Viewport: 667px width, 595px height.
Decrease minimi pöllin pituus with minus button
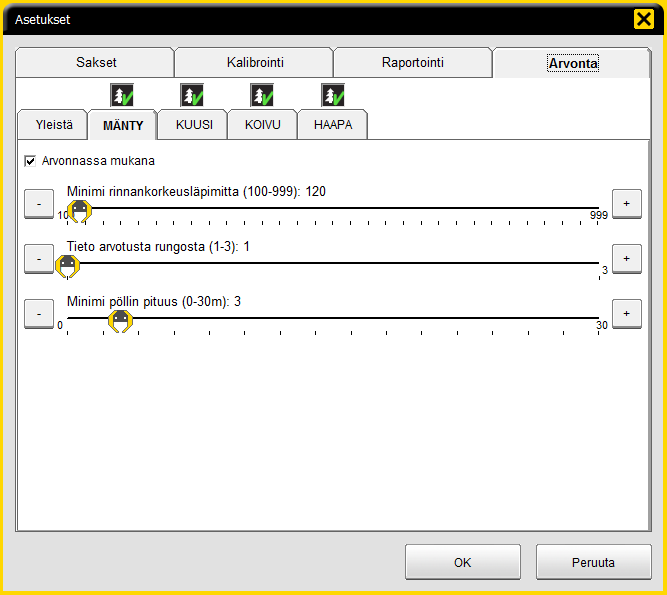39,314
